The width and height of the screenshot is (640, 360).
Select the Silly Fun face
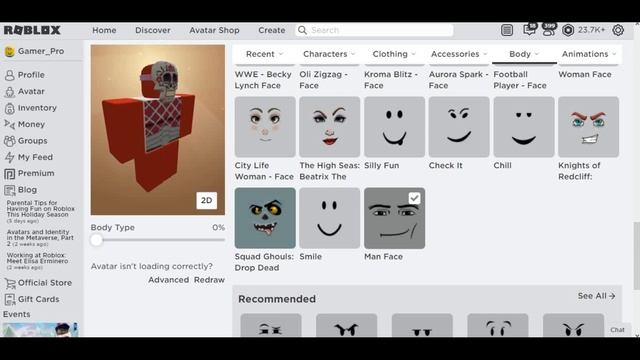(394, 127)
